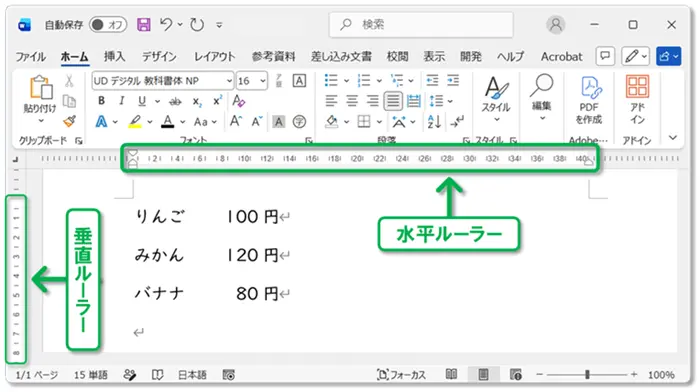Decrease font size with the smaller A icon

257,121
